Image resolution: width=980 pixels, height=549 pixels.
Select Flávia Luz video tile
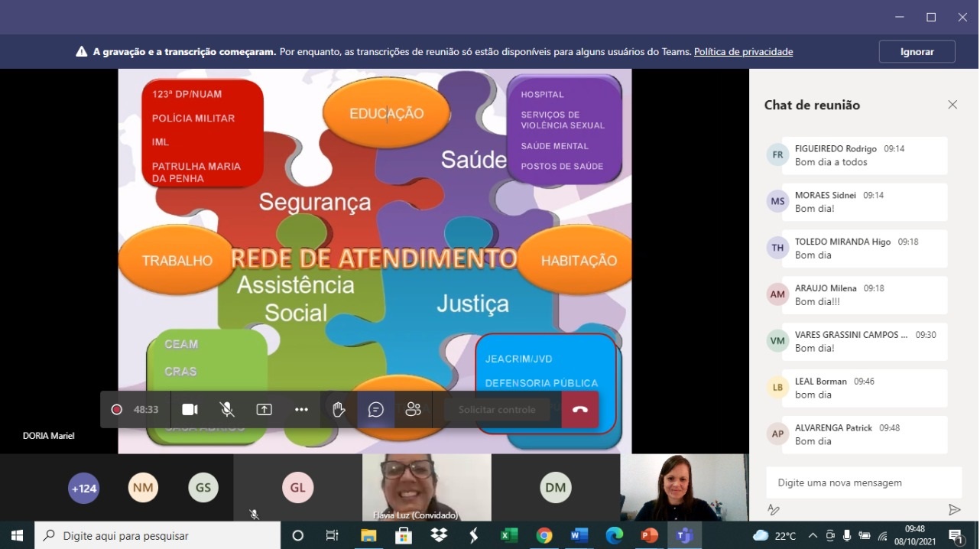427,488
